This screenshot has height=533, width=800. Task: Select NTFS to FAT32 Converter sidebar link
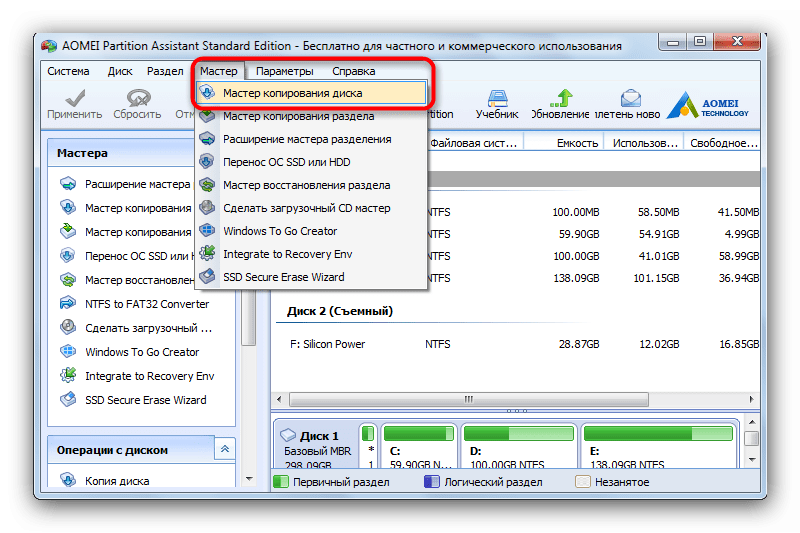tap(147, 304)
